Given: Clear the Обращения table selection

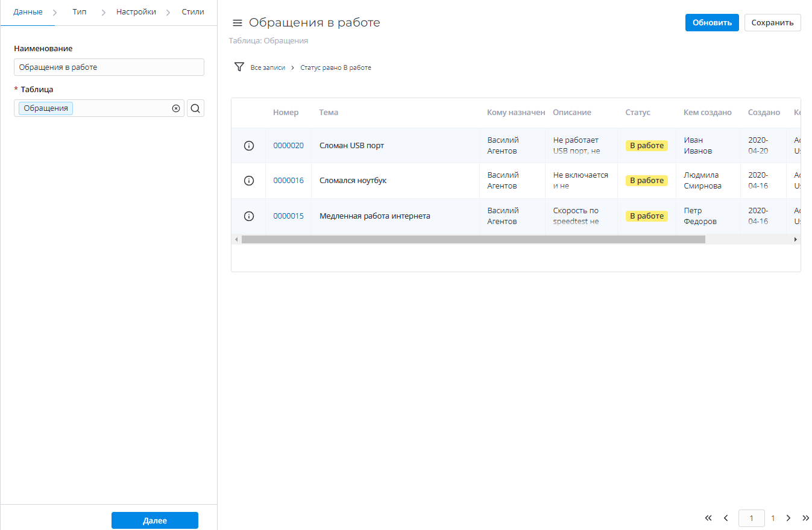Looking at the screenshot, I should point(176,108).
